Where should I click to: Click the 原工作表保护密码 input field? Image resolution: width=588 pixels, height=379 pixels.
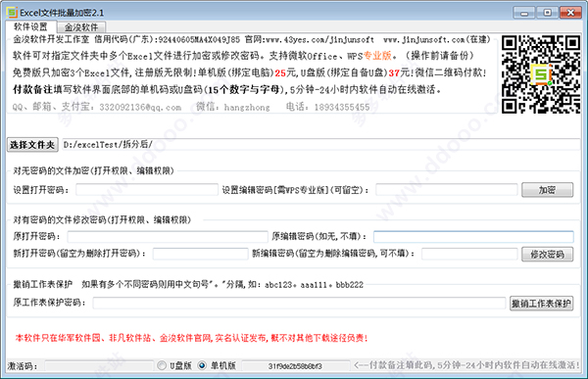click(299, 303)
